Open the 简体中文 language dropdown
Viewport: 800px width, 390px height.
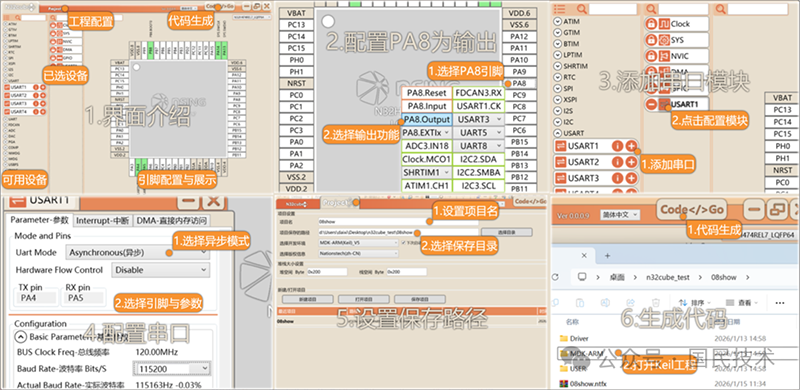tap(620, 215)
